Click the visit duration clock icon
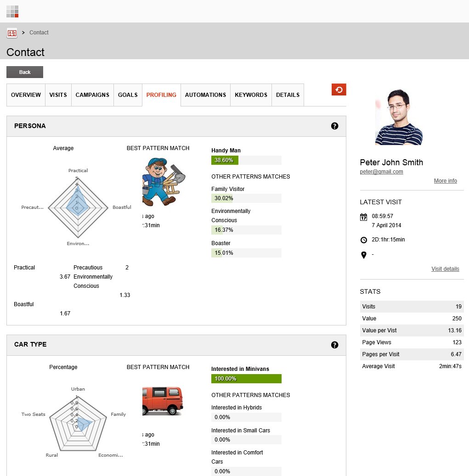469x476 pixels. [x=364, y=240]
